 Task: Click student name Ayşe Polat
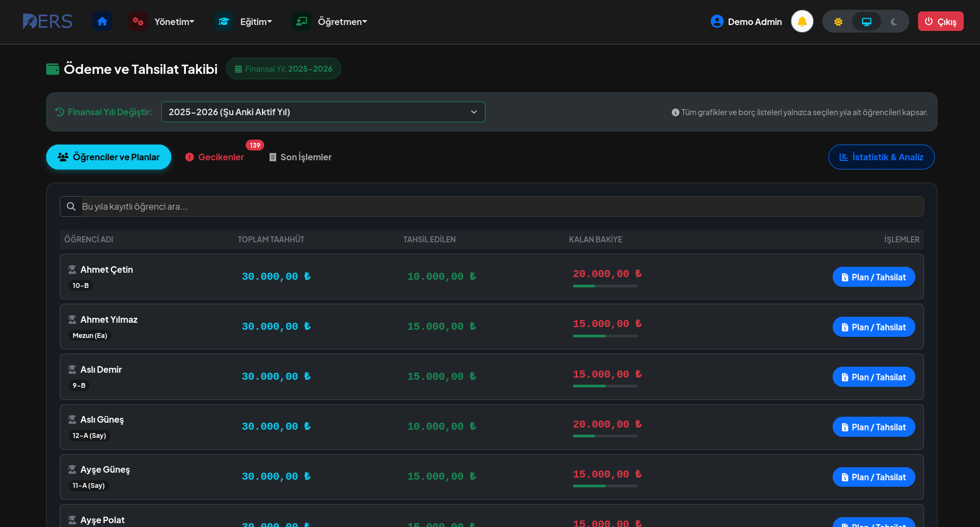coord(103,520)
